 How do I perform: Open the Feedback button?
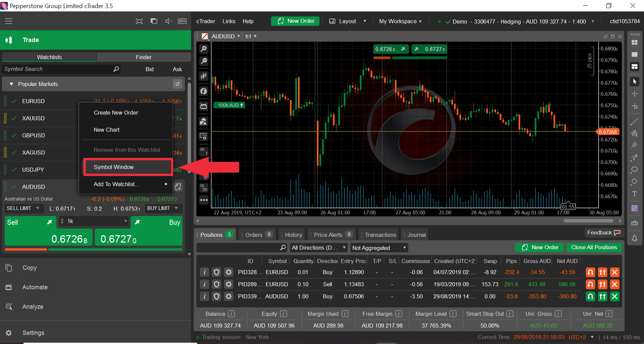pos(604,232)
